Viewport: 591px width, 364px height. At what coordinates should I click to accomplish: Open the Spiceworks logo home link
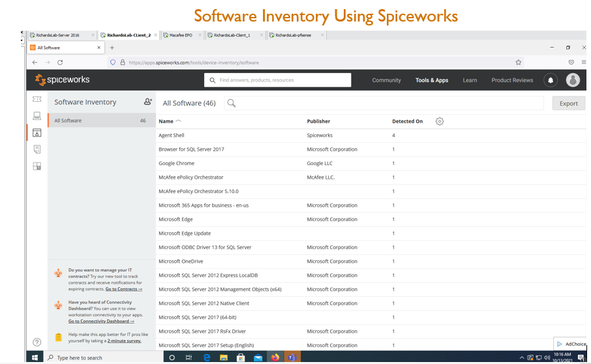point(62,80)
